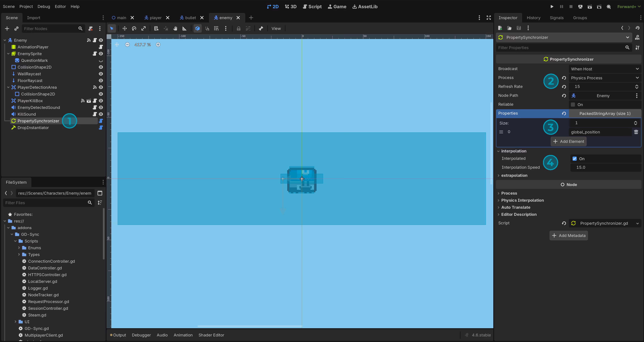Select the Move Mode tool
Screen dimensions: 644x342
click(125, 29)
